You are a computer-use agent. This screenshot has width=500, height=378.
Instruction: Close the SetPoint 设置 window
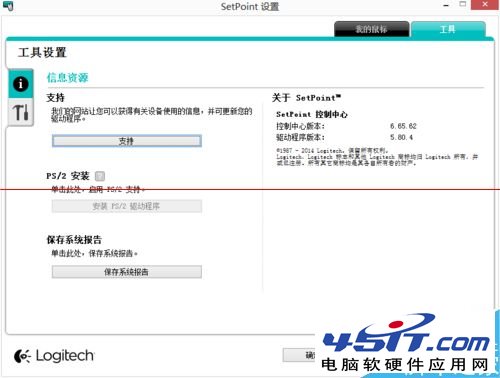(485, 5)
